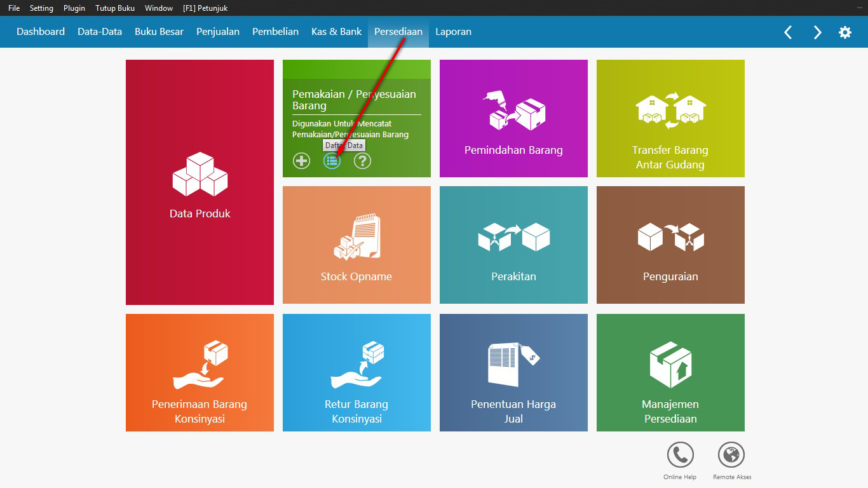
Task: Go forward with the right arrow icon
Action: tap(817, 32)
